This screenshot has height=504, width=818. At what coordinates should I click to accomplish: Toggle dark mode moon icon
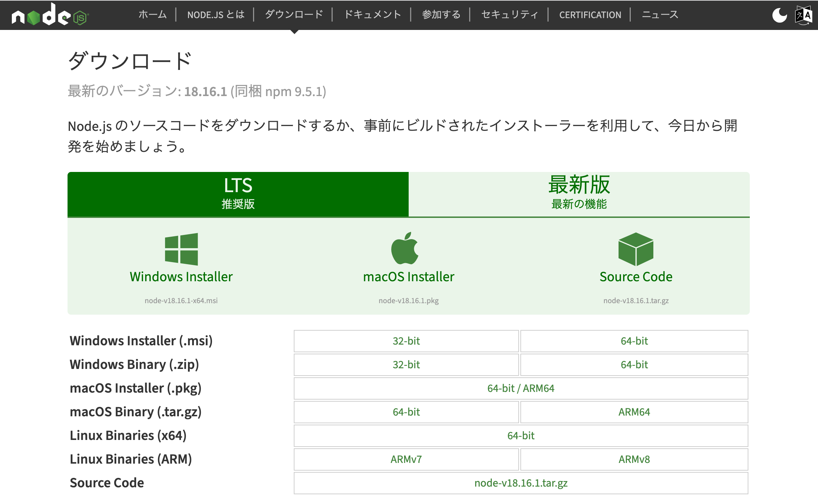coord(779,15)
